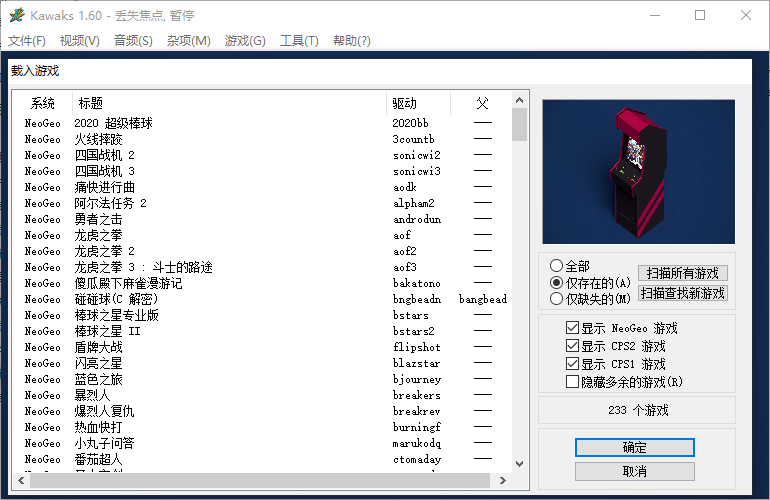Sort list by 系统 column header
Image resolution: width=770 pixels, height=500 pixels.
click(x=43, y=103)
